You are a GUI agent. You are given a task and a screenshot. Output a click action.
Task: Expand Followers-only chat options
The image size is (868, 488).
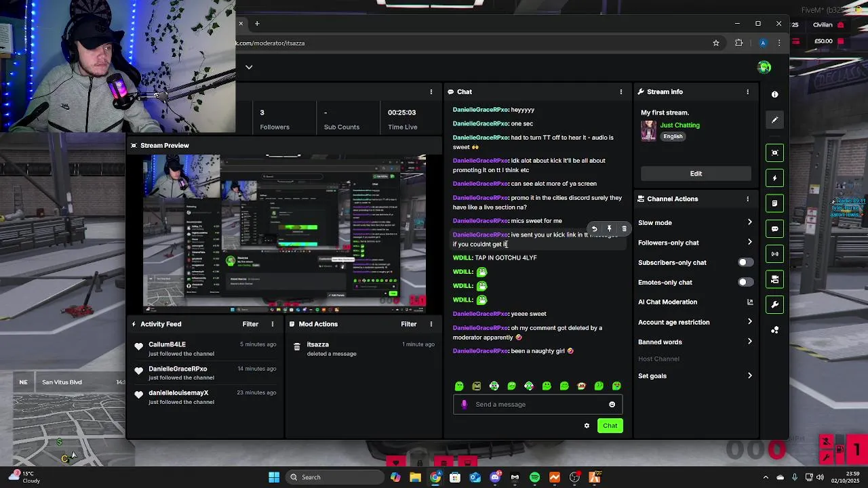749,242
